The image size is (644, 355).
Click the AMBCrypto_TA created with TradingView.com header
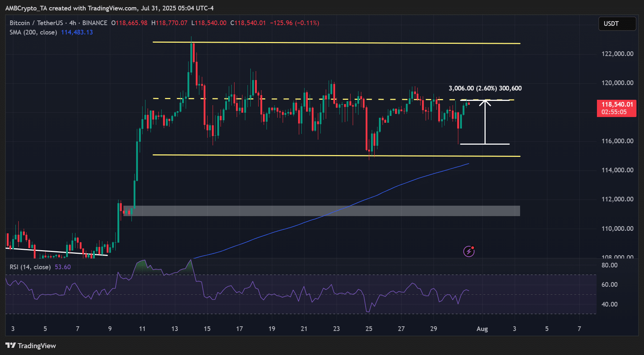tap(110, 8)
